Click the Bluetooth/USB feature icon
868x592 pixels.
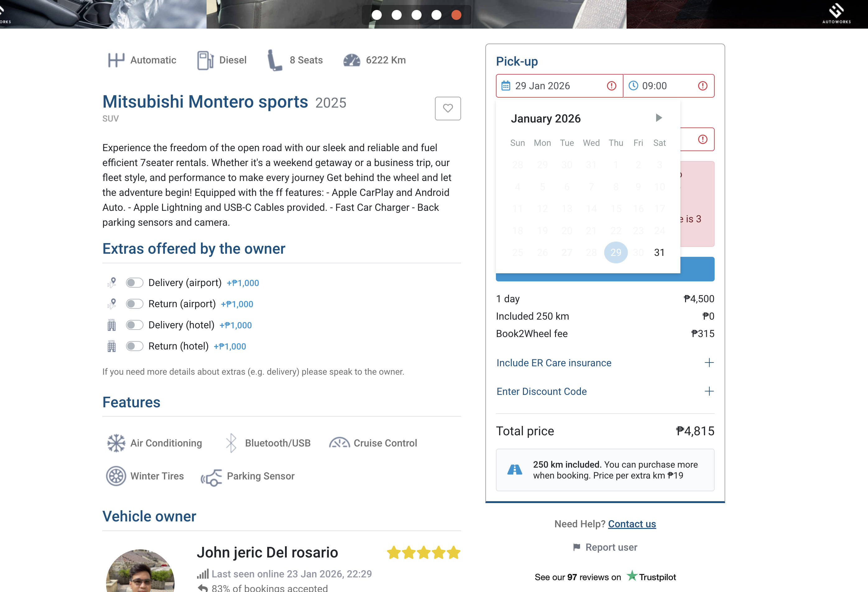point(231,443)
